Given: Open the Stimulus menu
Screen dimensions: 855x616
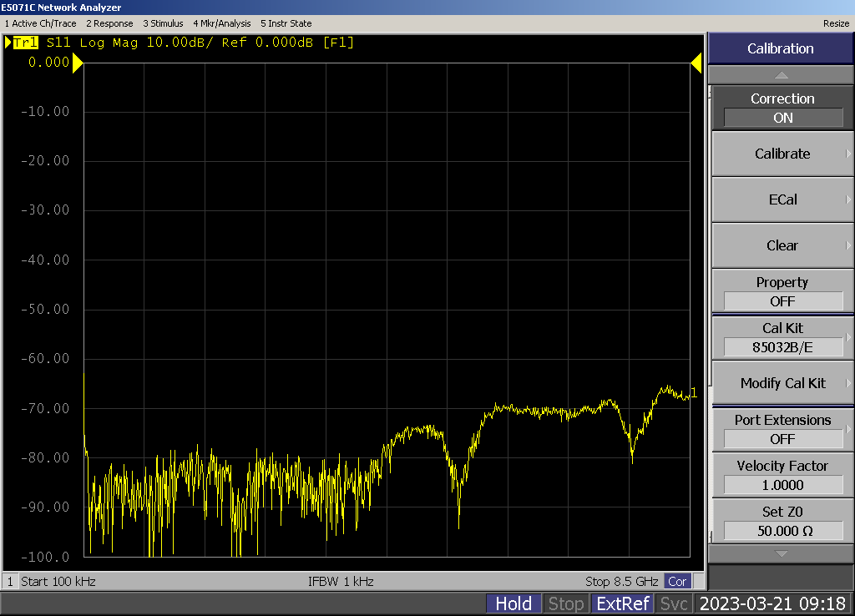Looking at the screenshot, I should 163,23.
